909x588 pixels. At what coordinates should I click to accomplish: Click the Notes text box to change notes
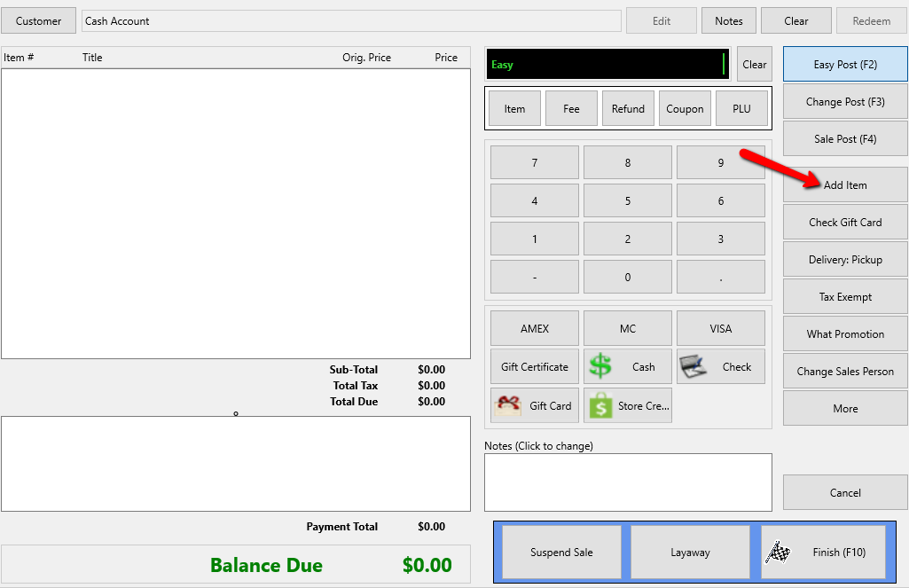[628, 482]
